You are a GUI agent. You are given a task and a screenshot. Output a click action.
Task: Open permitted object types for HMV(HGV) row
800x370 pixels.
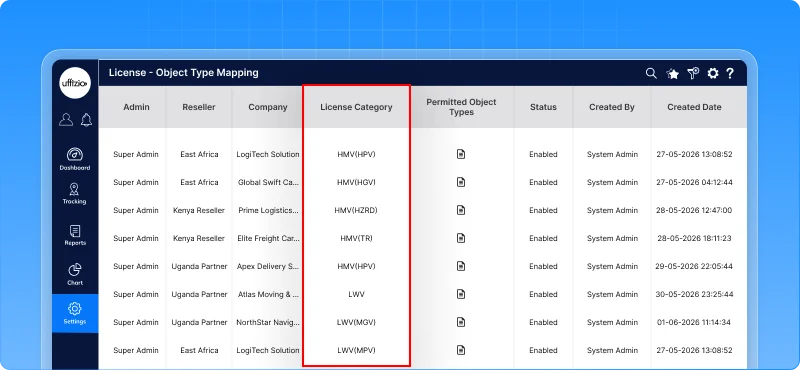[461, 182]
